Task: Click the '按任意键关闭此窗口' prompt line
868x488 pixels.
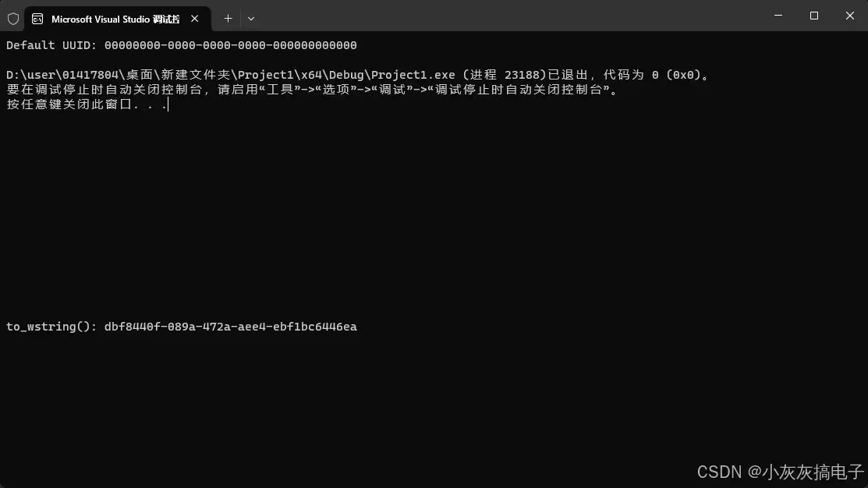Action: (87, 104)
